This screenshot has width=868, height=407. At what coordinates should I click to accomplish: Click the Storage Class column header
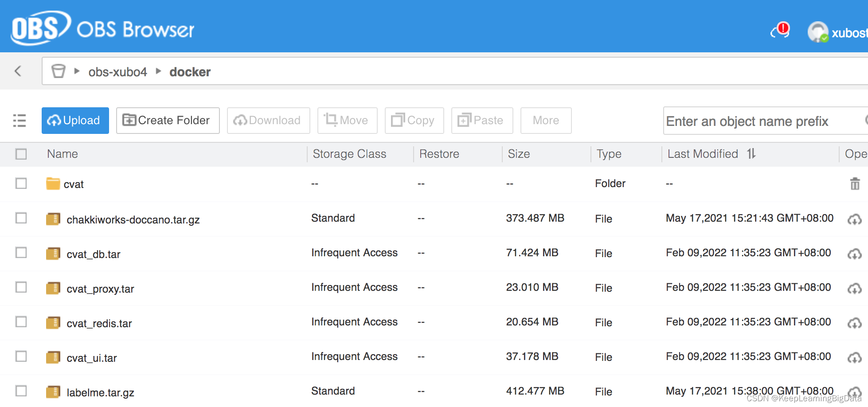(x=349, y=154)
